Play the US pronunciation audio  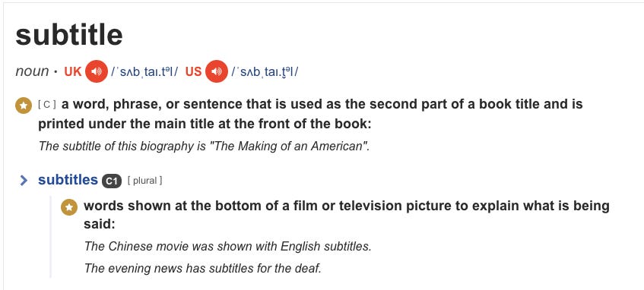(217, 71)
